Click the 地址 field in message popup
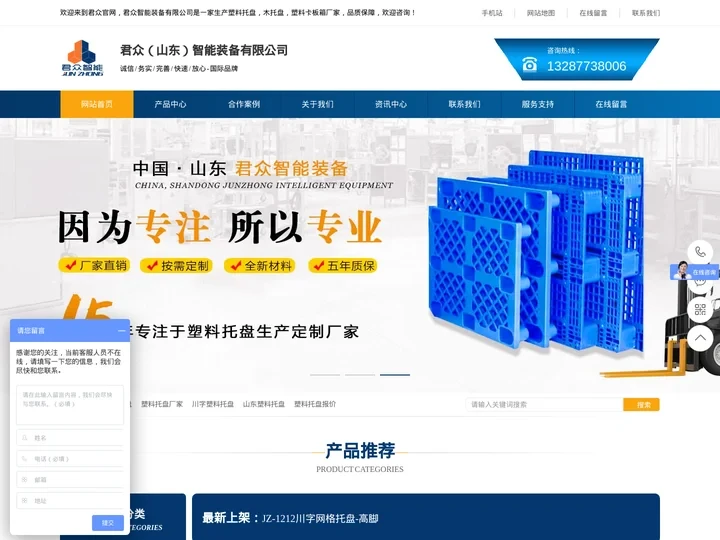The width and height of the screenshot is (720, 540). [x=70, y=501]
